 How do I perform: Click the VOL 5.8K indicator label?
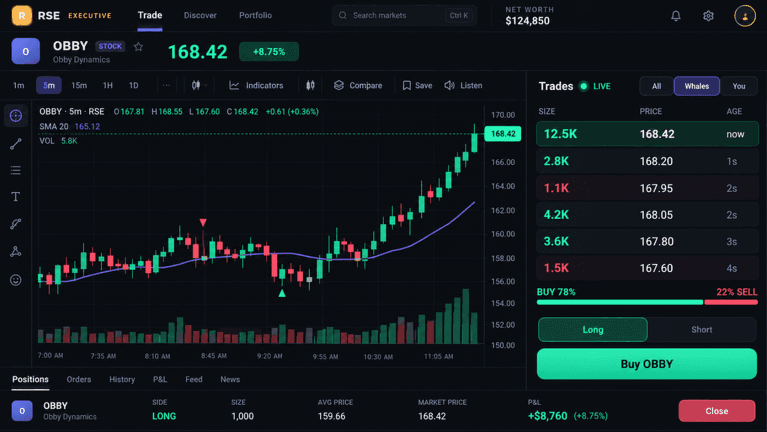click(x=58, y=141)
